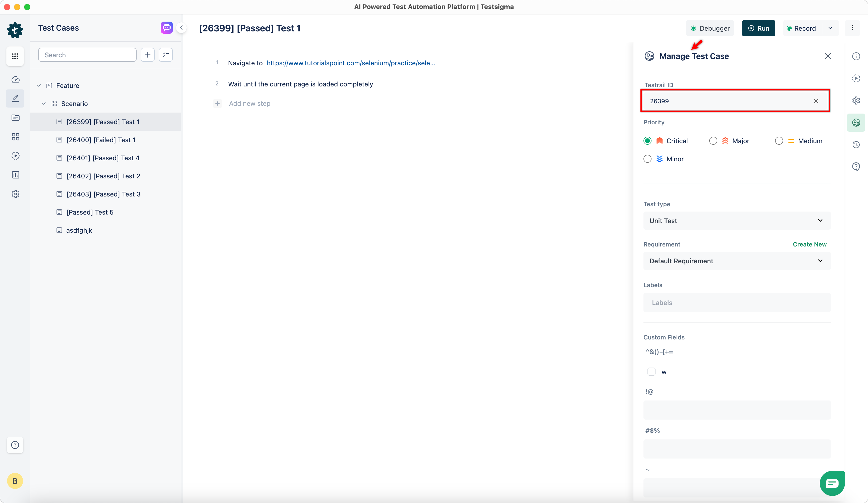
Task: View revision history via the clock icon
Action: coord(856,144)
